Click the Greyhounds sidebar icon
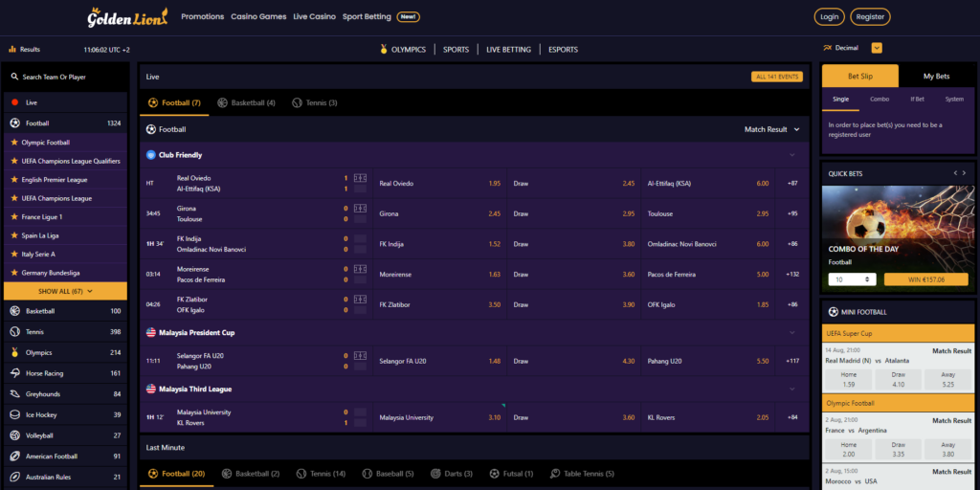This screenshot has height=490, width=980. [15, 393]
